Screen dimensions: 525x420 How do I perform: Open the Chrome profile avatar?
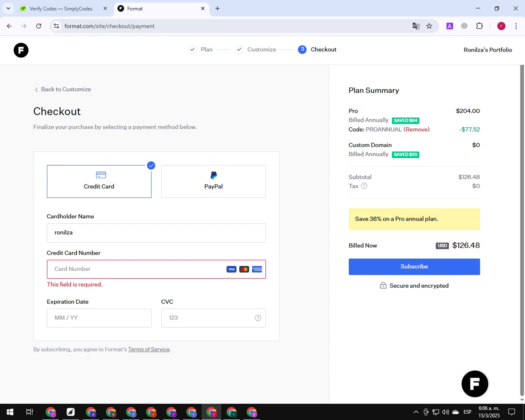(x=501, y=26)
